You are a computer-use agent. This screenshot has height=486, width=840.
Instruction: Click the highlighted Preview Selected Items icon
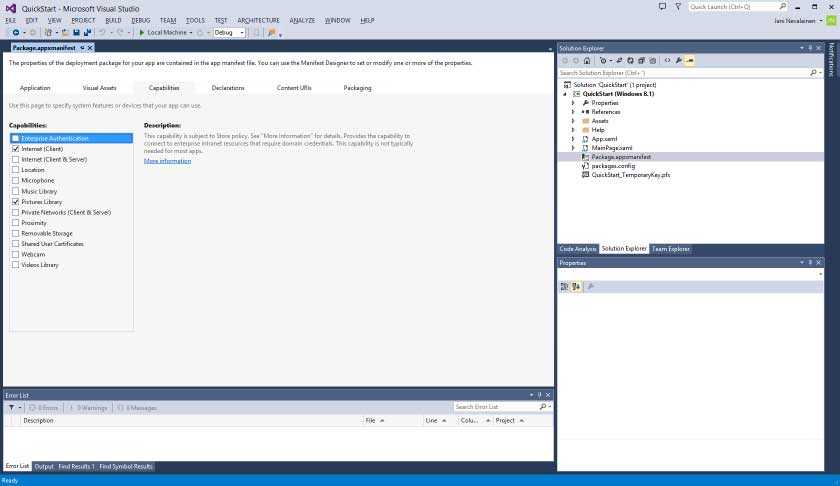coord(689,61)
